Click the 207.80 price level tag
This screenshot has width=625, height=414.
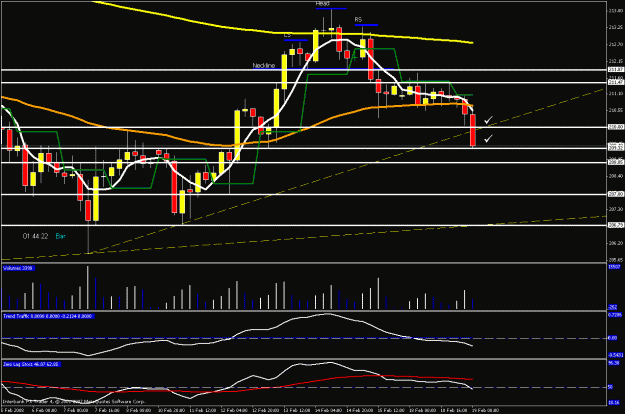click(x=615, y=194)
